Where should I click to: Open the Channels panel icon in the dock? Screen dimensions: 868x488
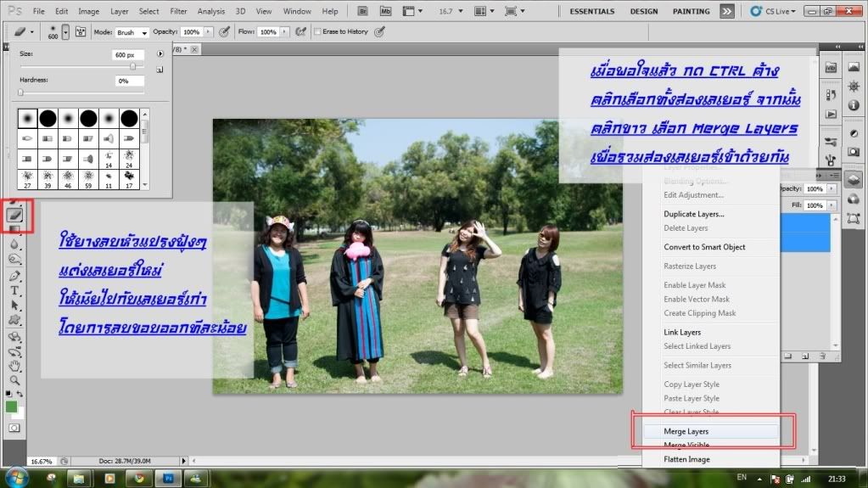854,199
